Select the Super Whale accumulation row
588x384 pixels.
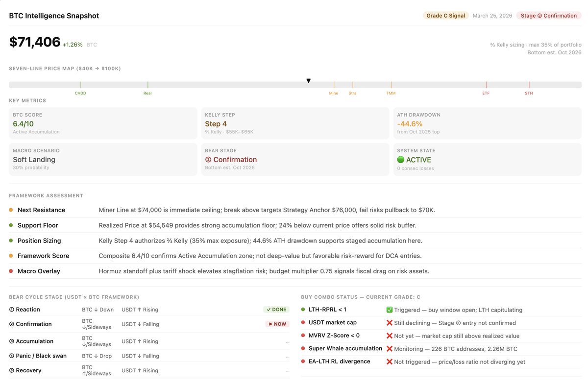pos(441,349)
